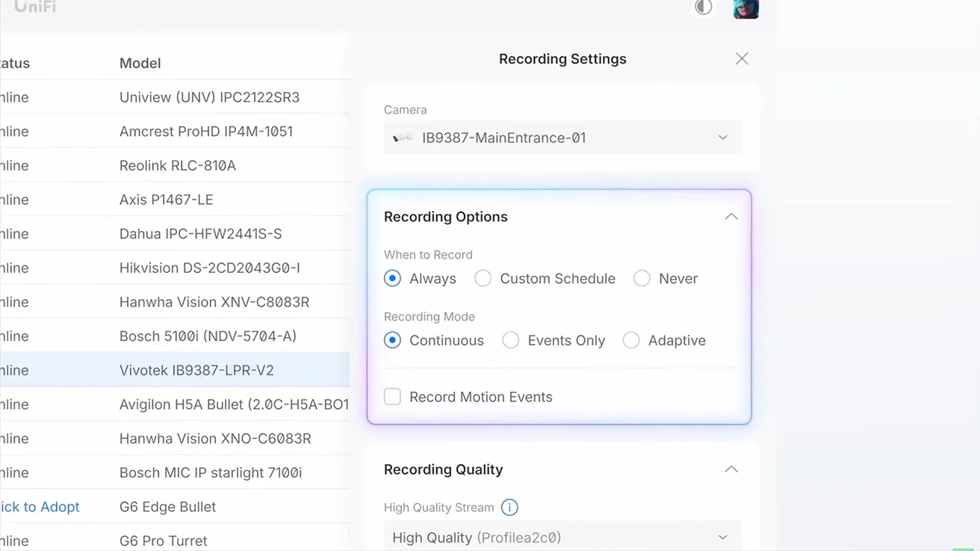Image resolution: width=980 pixels, height=551 pixels.
Task: Select Dahua IPC-HFW2441S-S row
Action: [175, 234]
